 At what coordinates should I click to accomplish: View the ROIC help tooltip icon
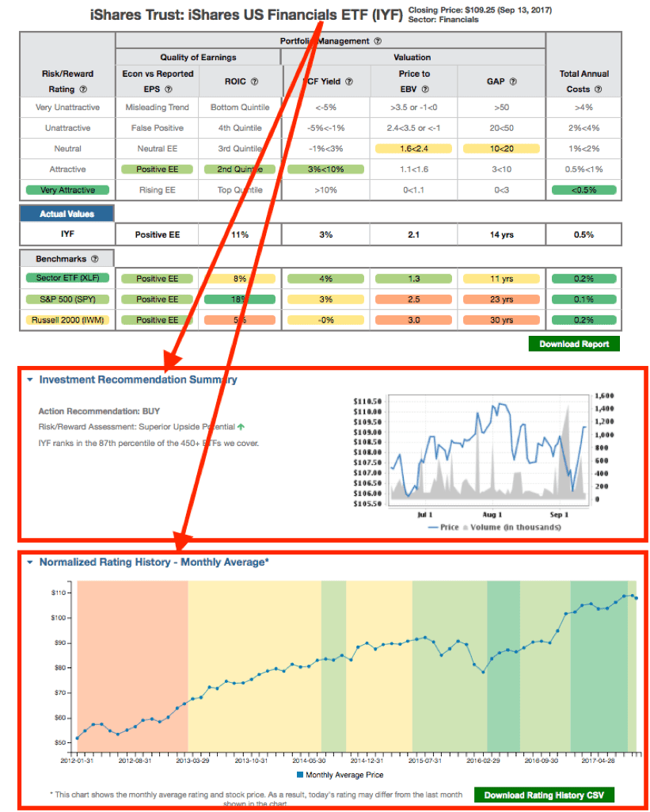coord(253,82)
